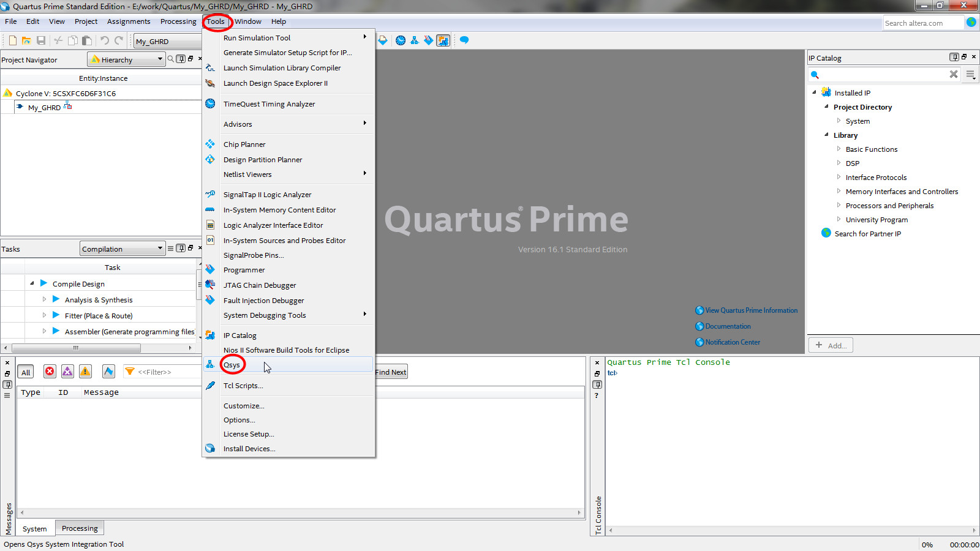Toggle the Error messages filter
The image size is (980, 551).
tap(50, 372)
